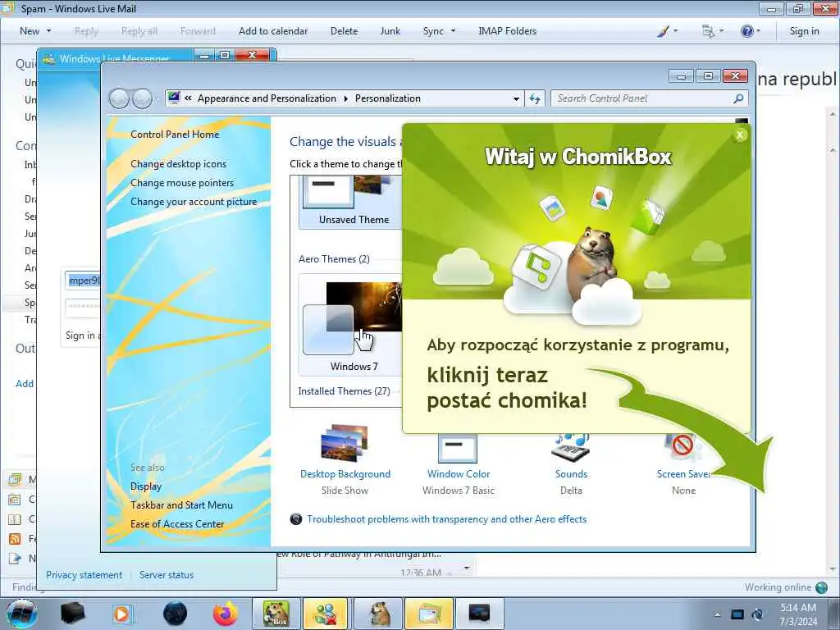Viewport: 840px width, 630px height.
Task: Click the Messenger email address field
Action: point(83,281)
